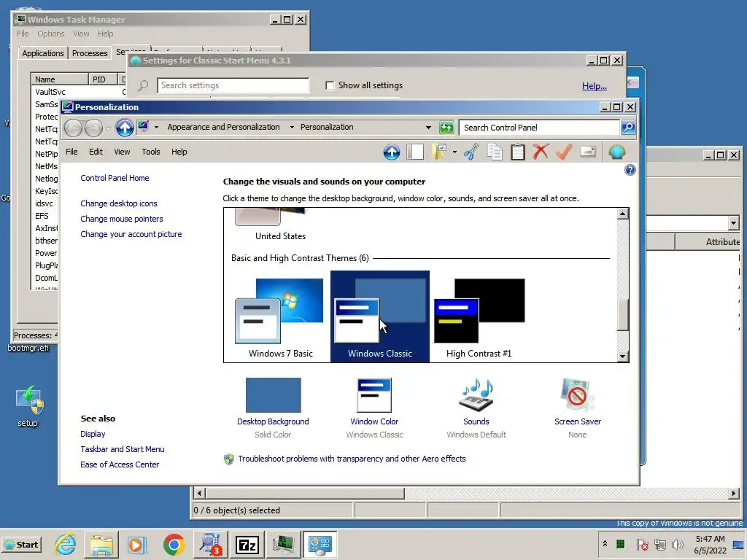Image resolution: width=747 pixels, height=560 pixels.
Task: Click Help link in Classic Start Menu settings
Action: pos(594,86)
